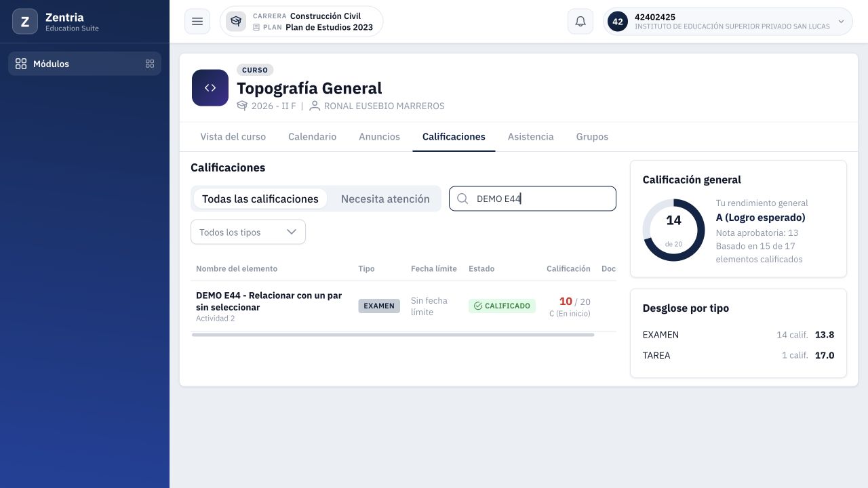Click the search field containing DEMO E44

532,199
